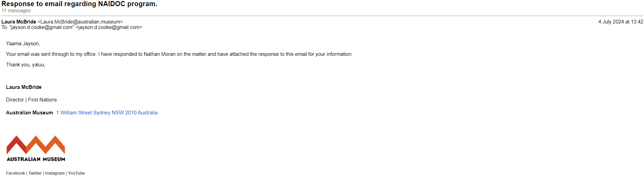Click the "11 messages" count text
Image resolution: width=644 pixels, height=177 pixels.
[16, 11]
